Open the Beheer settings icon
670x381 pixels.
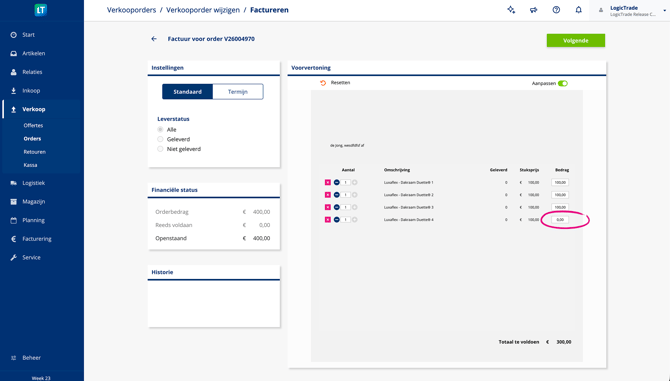(14, 358)
